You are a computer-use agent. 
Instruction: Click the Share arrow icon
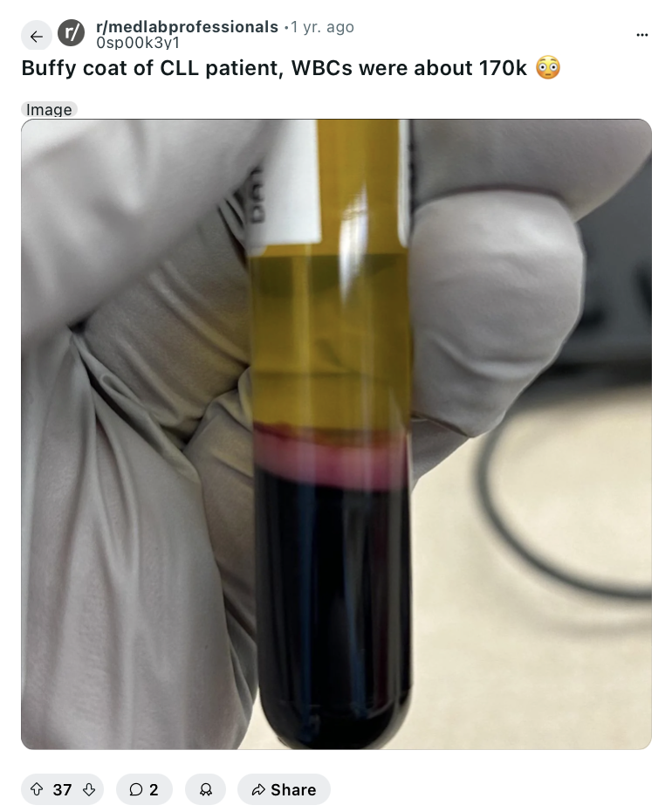pyautogui.click(x=257, y=789)
